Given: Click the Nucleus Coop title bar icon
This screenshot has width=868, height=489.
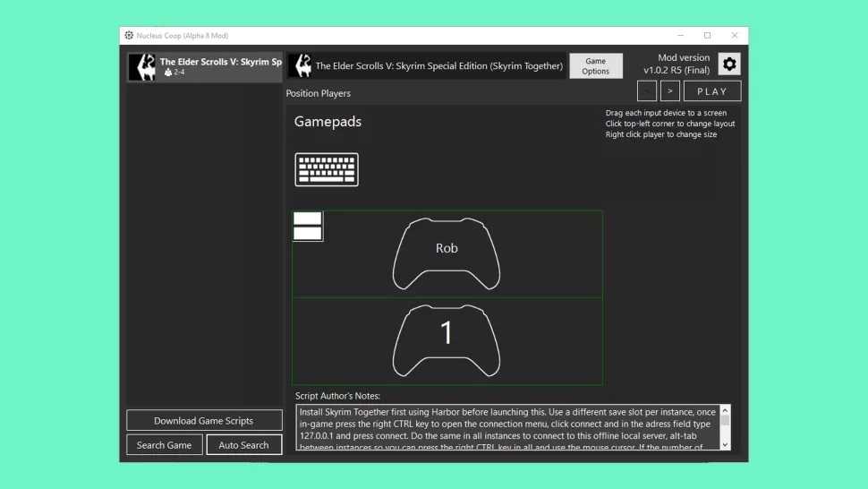Looking at the screenshot, I should [129, 36].
